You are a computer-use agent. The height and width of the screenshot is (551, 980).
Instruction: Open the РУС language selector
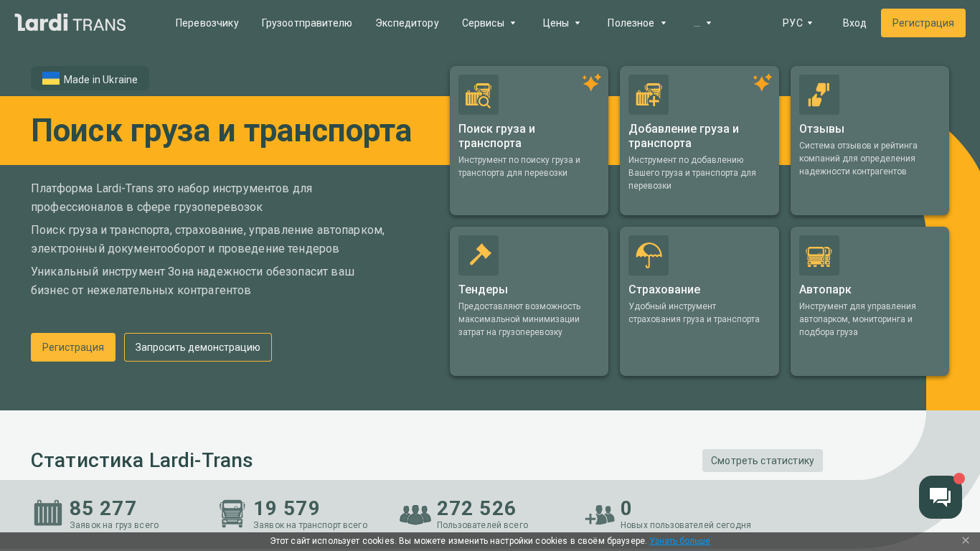click(x=797, y=23)
